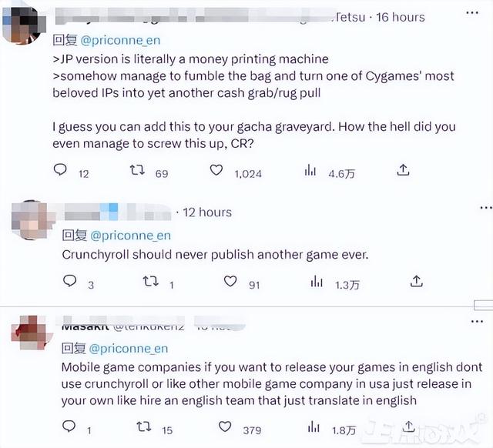493x448 pixels.
Task: Reply to the gacha graveyard tweet
Action: pyautogui.click(x=60, y=169)
